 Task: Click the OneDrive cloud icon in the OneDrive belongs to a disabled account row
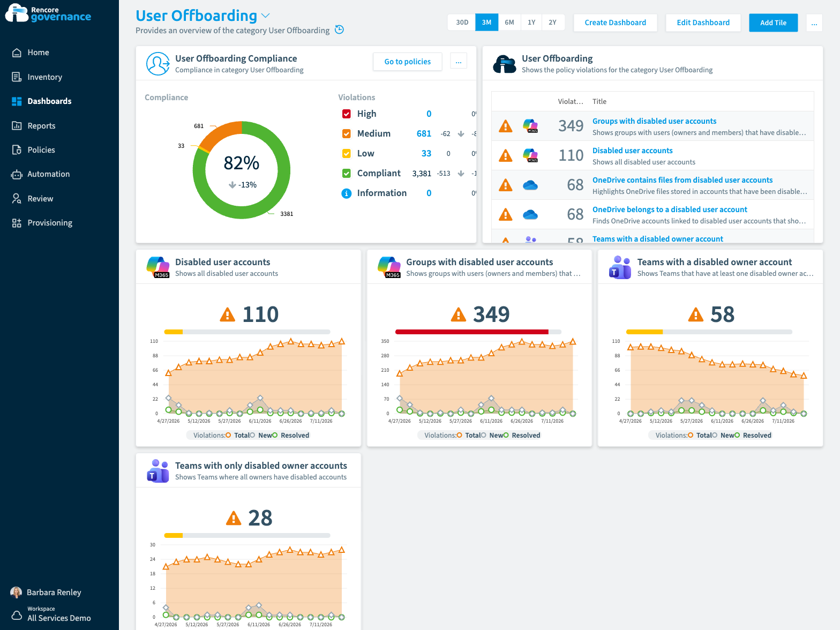(x=530, y=215)
